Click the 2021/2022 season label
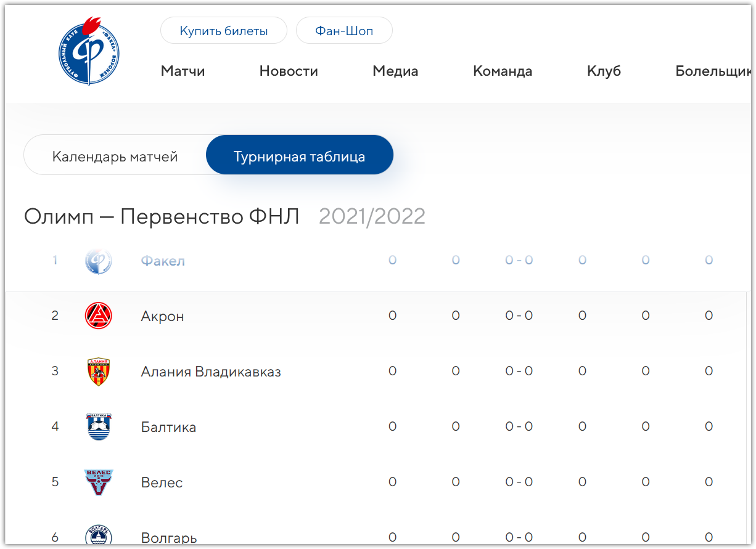The width and height of the screenshot is (756, 549). 372,217
